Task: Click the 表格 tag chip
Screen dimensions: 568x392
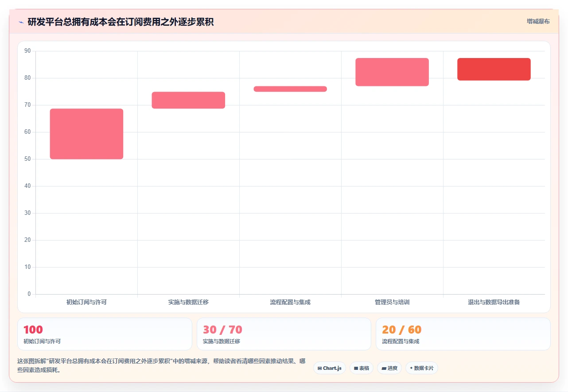Action: [362, 368]
